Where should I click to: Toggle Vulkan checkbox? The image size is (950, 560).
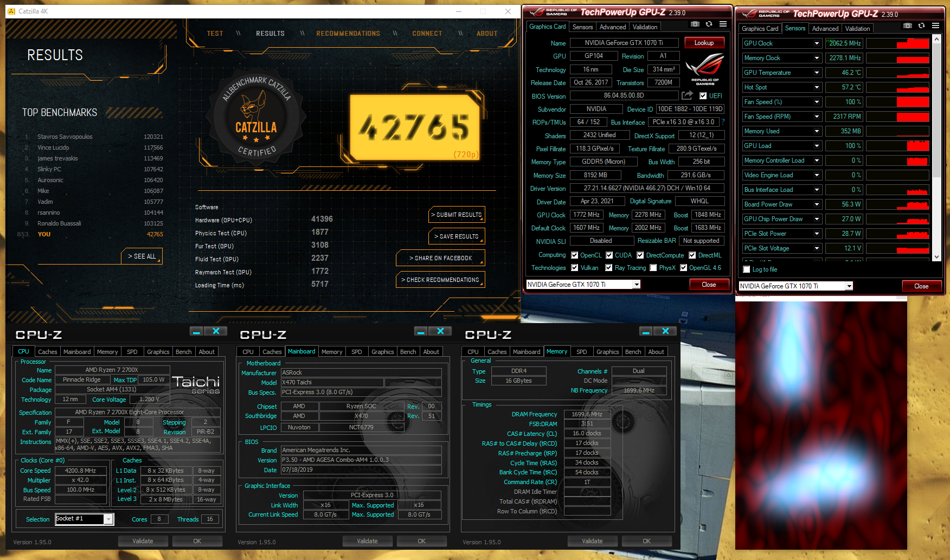pyautogui.click(x=575, y=268)
